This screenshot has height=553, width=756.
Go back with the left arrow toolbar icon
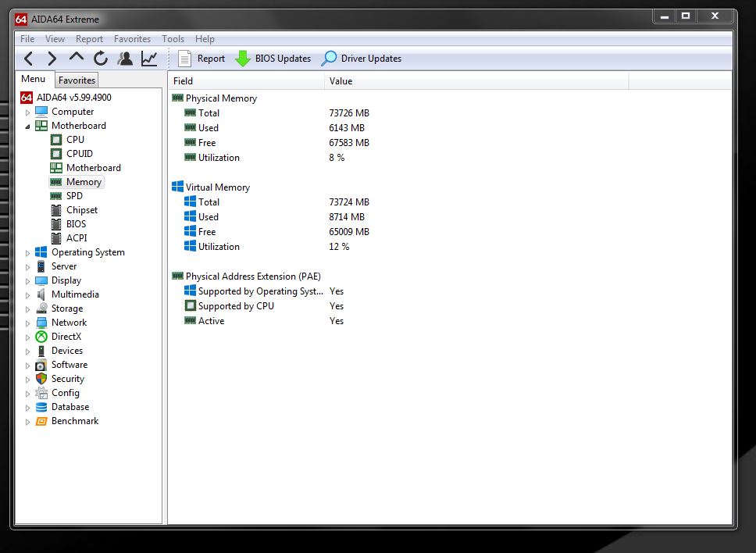tap(28, 59)
